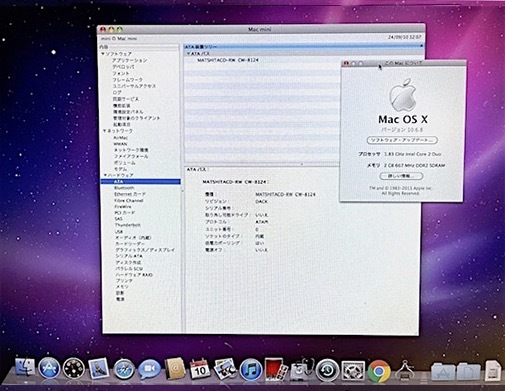Screen dimensions: 505x391
Task: Select ファイアウォール under network
Action: (131, 156)
